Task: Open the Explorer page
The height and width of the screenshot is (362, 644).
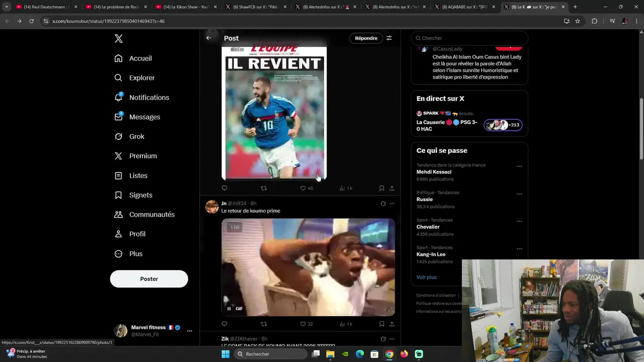Action: point(135,78)
